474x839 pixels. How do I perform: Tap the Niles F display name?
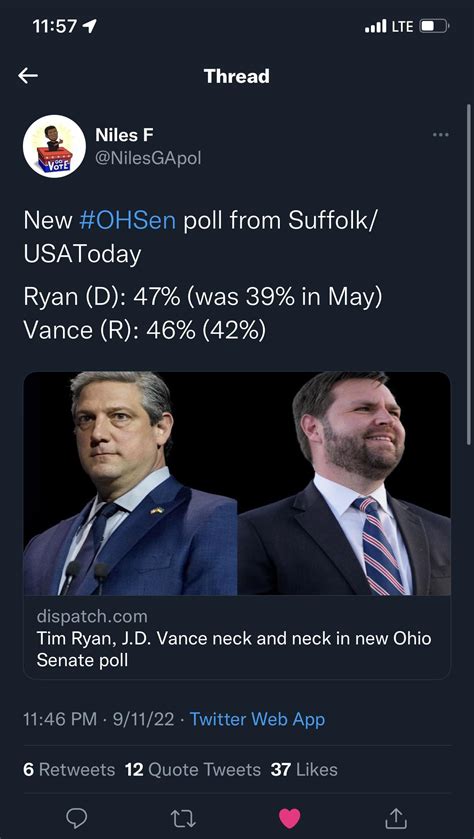124,135
